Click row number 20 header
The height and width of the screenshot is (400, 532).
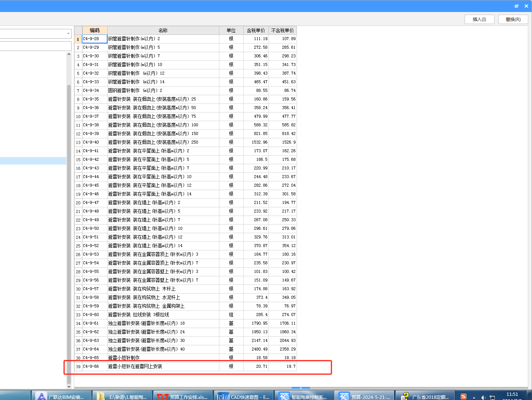click(78, 203)
